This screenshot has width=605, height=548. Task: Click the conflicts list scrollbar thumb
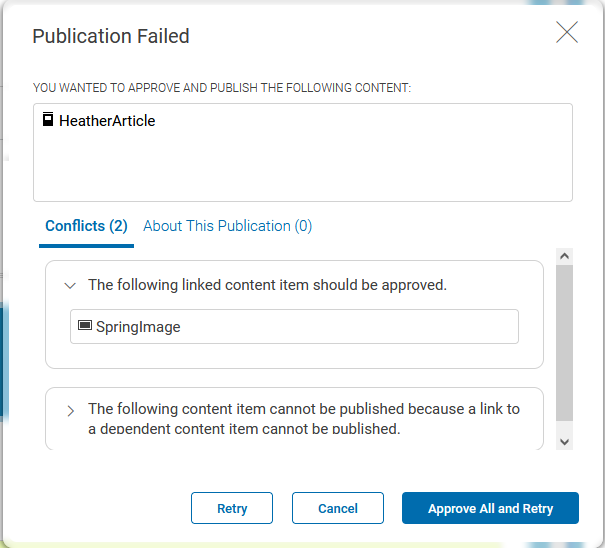(x=565, y=340)
